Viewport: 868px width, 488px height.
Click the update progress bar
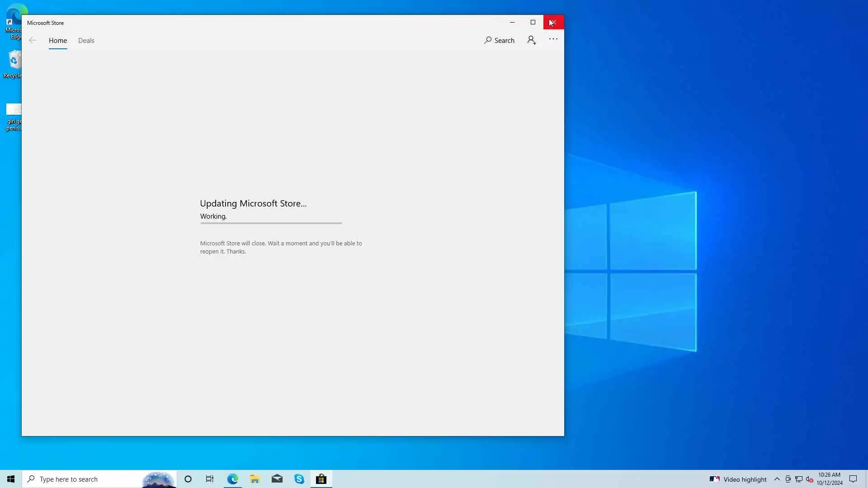tap(271, 223)
